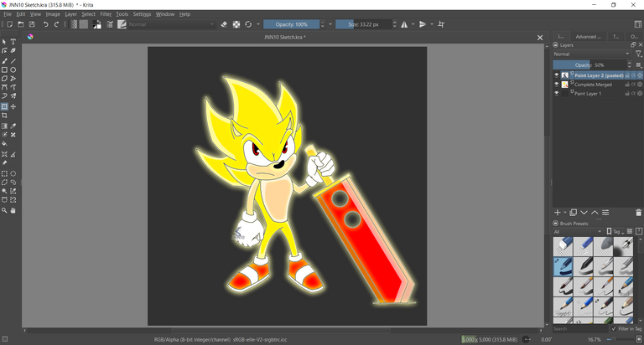Open the brush preset All tag dropdown
The image size is (644, 345).
(x=578, y=232)
